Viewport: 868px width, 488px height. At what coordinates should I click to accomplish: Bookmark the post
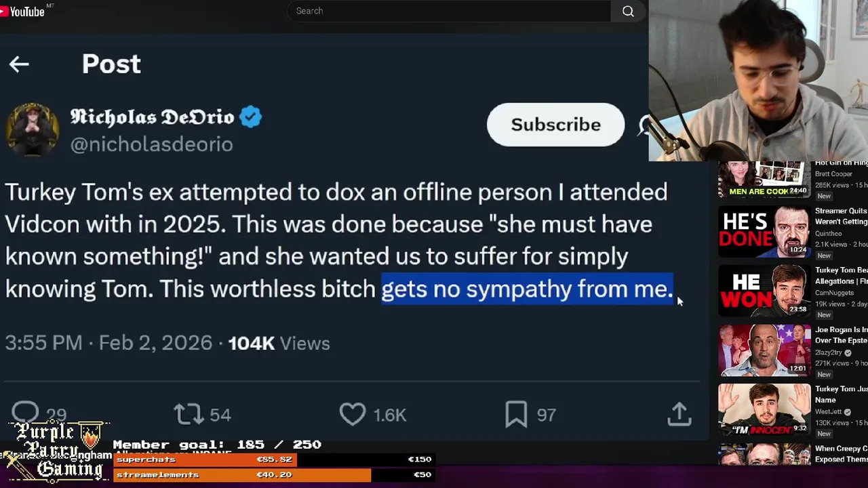click(516, 414)
